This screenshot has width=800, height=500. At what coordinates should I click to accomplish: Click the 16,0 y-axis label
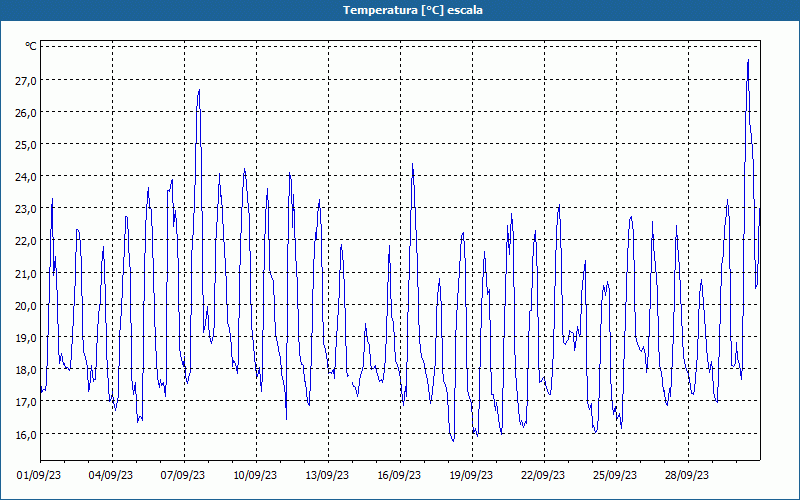coord(26,434)
